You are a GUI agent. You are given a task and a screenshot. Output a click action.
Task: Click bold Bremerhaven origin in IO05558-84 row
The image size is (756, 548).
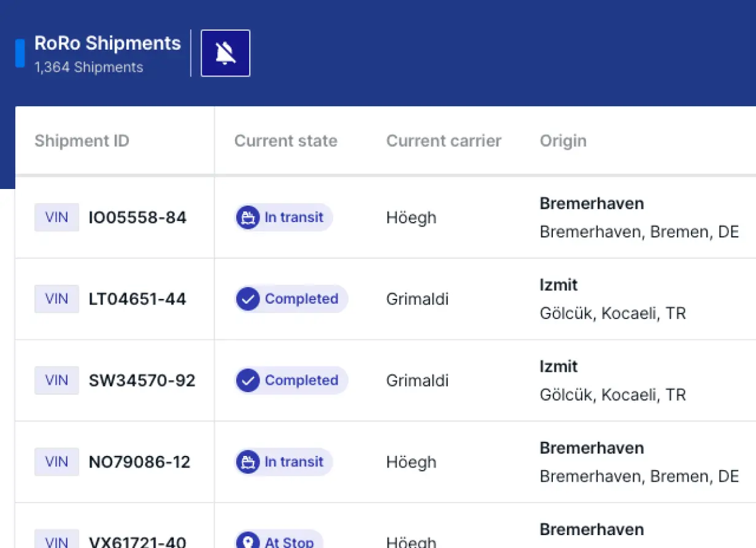[592, 204]
